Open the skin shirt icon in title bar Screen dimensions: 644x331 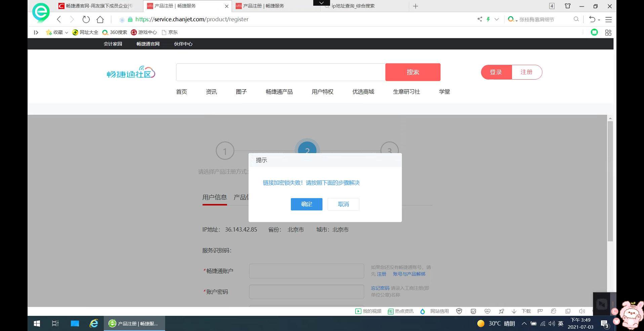pyautogui.click(x=568, y=6)
